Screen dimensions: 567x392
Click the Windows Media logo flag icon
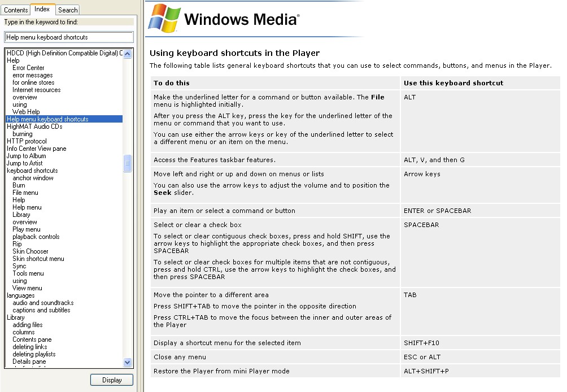164,19
